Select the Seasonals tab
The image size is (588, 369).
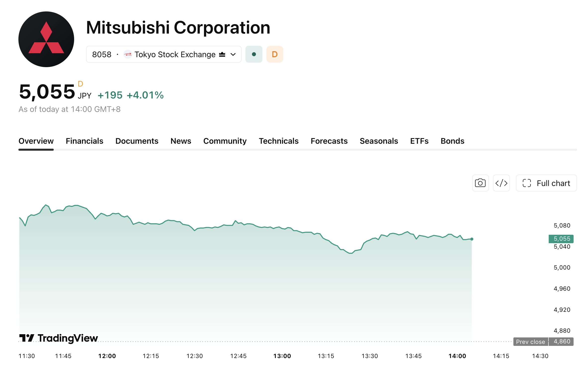click(x=379, y=141)
